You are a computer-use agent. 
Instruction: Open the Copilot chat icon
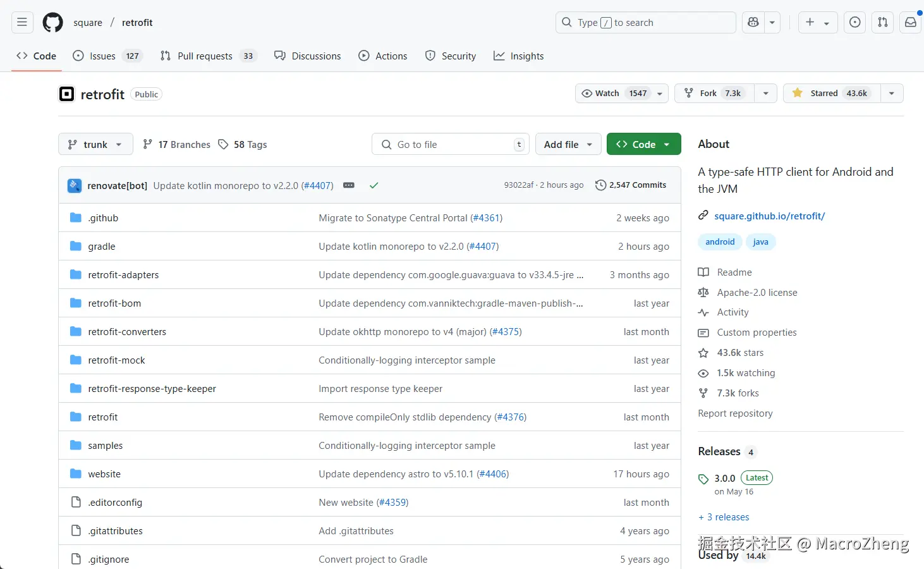(753, 23)
